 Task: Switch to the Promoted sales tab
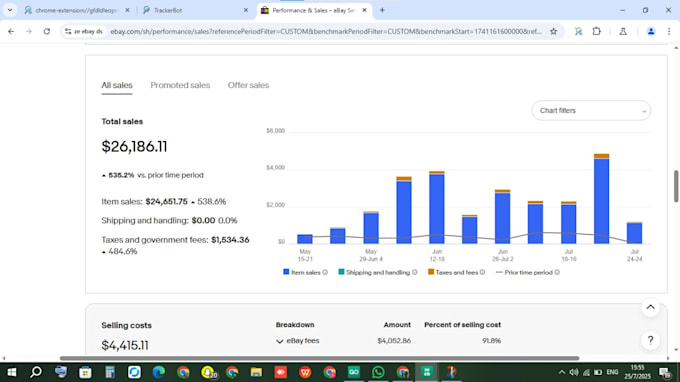(x=180, y=85)
